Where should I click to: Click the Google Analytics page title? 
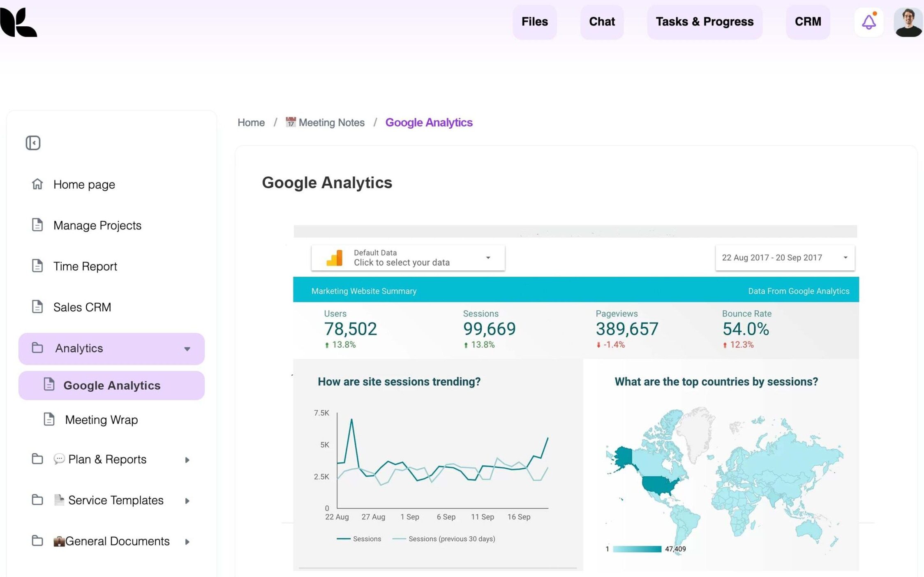(x=327, y=182)
